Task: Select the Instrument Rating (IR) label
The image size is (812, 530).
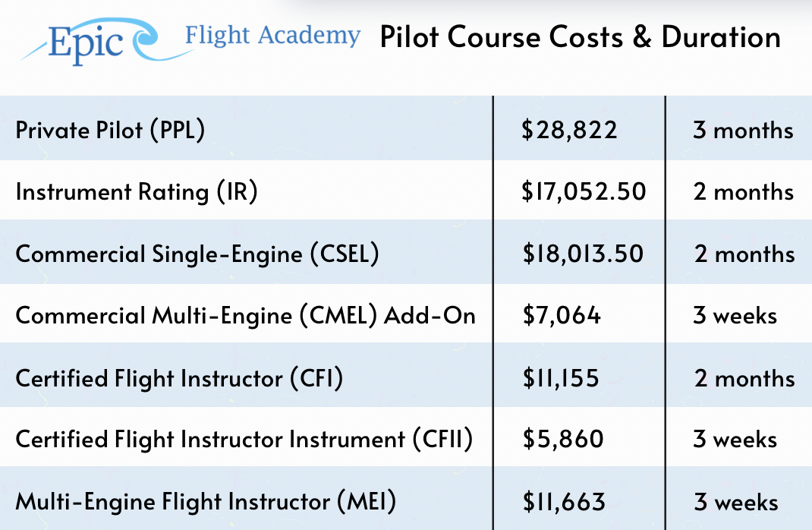Action: click(137, 191)
